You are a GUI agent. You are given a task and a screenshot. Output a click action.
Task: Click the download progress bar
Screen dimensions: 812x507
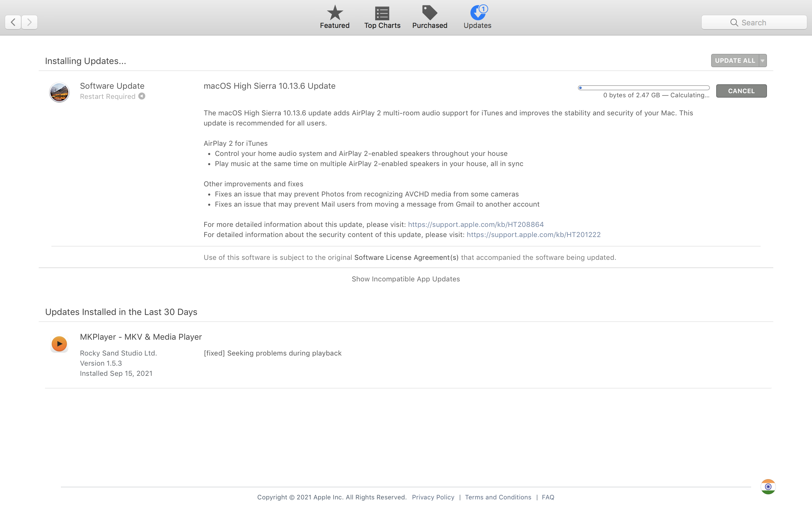pos(644,88)
